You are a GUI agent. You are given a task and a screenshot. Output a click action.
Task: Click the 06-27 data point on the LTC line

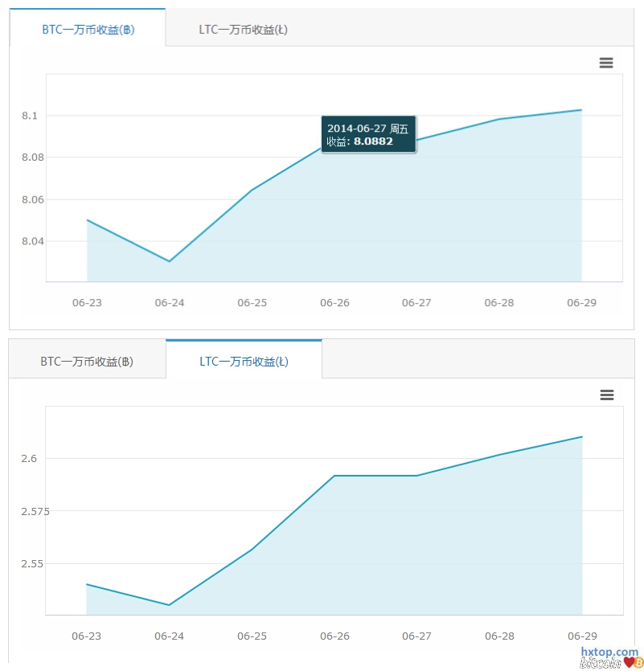coord(416,476)
